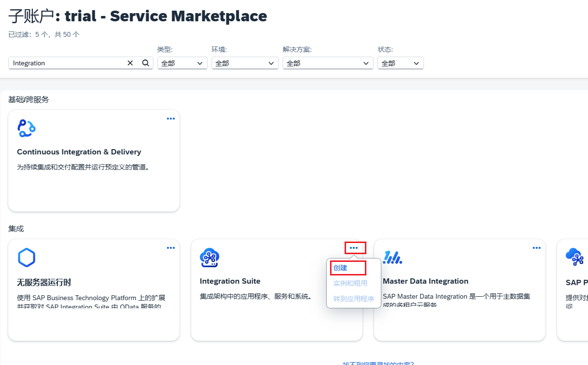Click the Master Data Integration bars icon
The height and width of the screenshot is (365, 588).
tap(392, 258)
